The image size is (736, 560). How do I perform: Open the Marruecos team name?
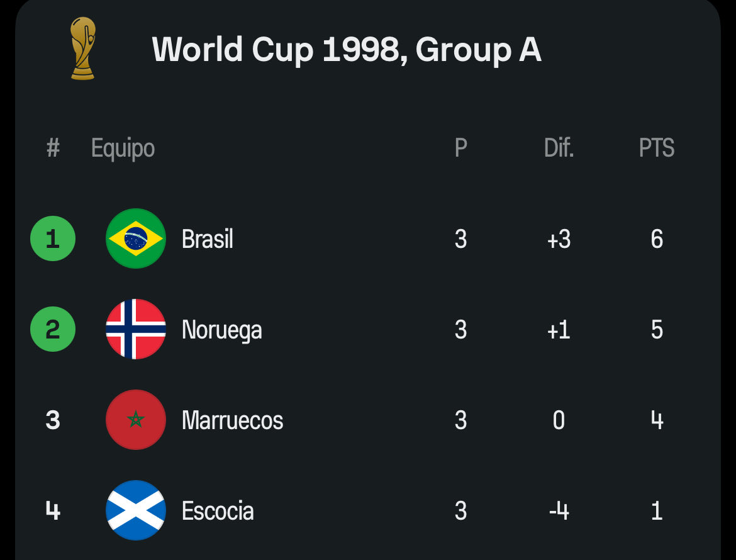[232, 420]
